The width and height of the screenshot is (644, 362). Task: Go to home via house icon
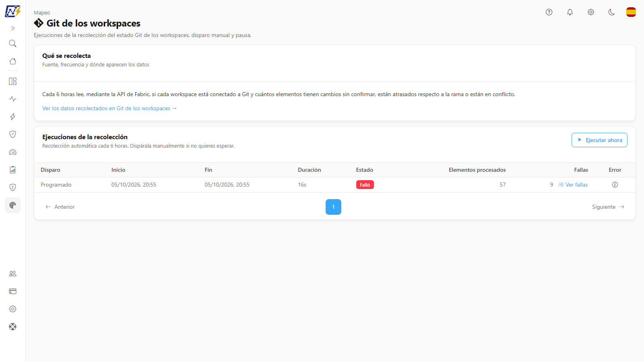13,61
